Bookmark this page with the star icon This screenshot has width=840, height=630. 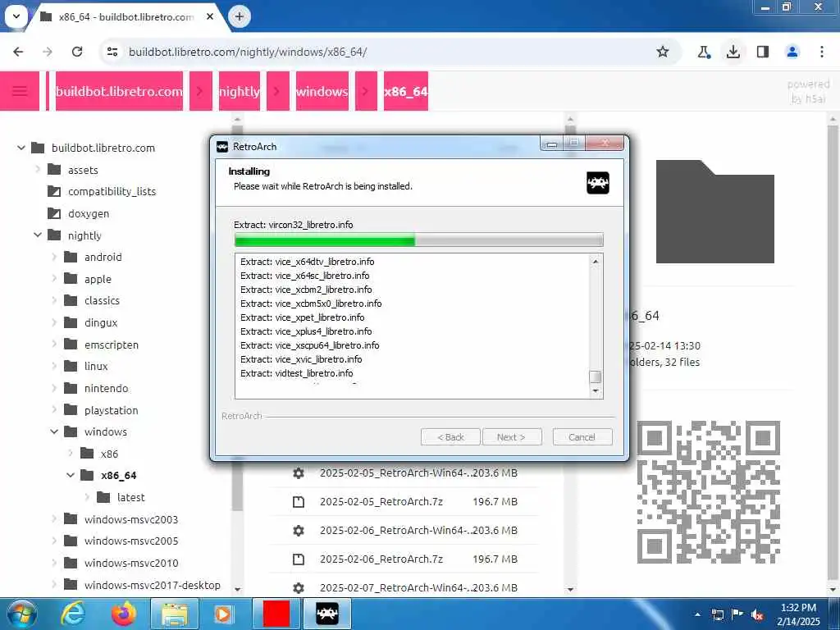coord(663,52)
